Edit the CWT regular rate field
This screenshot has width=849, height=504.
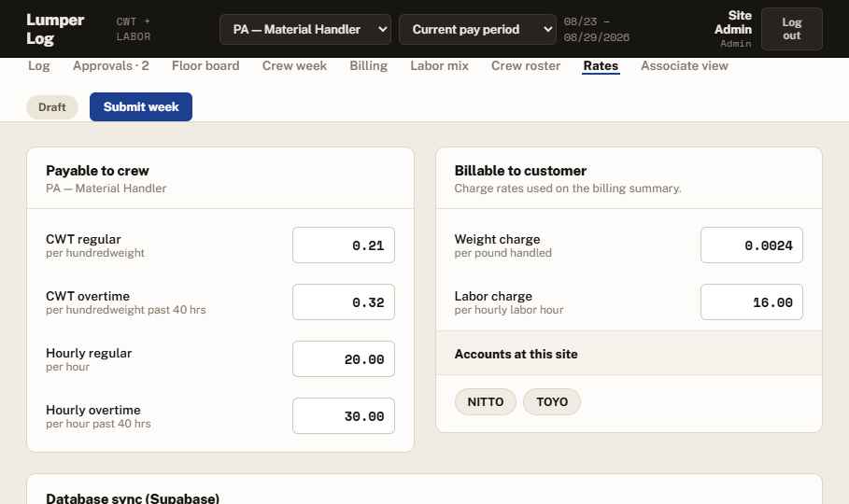[344, 245]
